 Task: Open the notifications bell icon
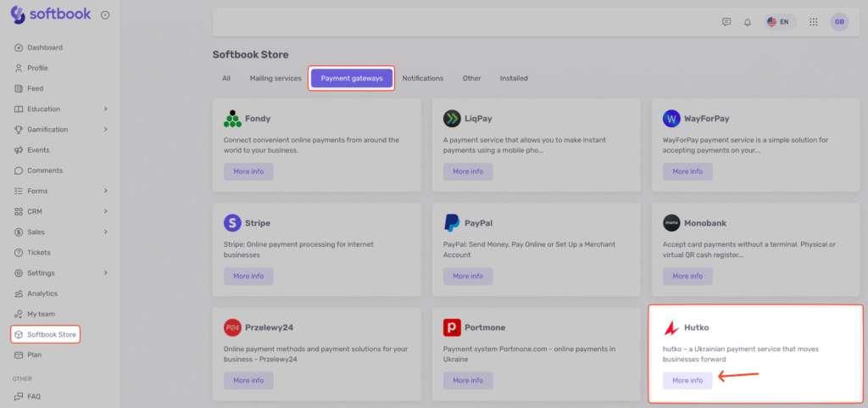[748, 22]
